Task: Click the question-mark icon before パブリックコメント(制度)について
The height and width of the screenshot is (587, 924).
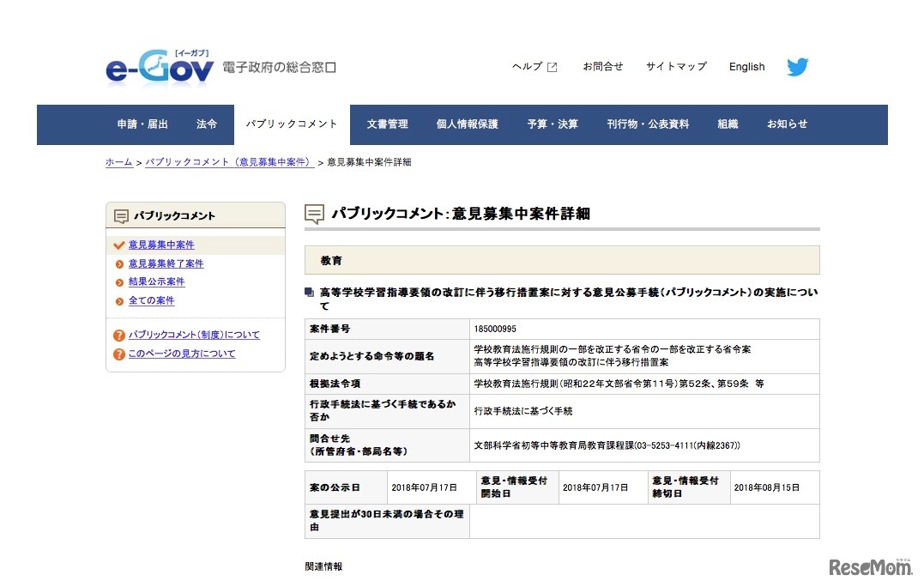Action: (119, 335)
